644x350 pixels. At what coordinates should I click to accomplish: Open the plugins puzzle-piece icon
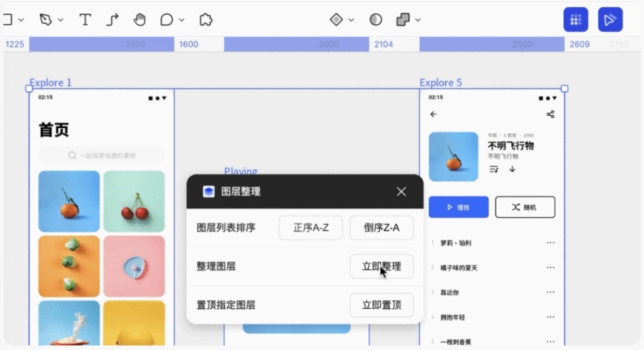pos(206,20)
